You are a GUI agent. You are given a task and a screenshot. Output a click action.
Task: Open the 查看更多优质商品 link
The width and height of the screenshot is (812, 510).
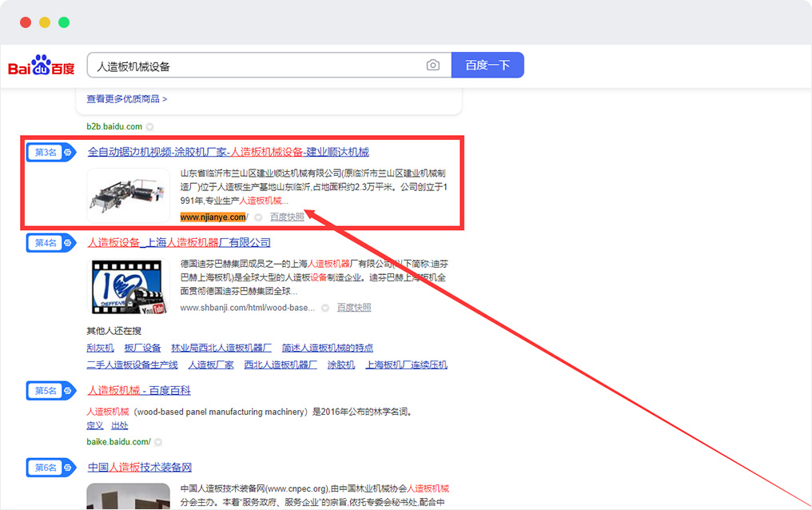pyautogui.click(x=126, y=99)
